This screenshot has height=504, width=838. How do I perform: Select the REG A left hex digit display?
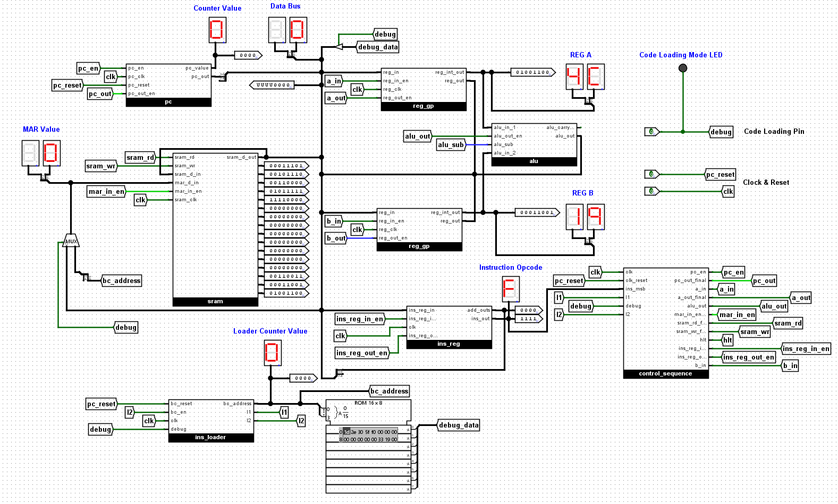click(574, 76)
